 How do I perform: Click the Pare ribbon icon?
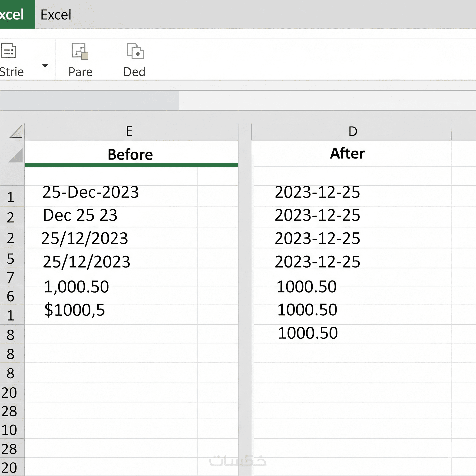[80, 51]
